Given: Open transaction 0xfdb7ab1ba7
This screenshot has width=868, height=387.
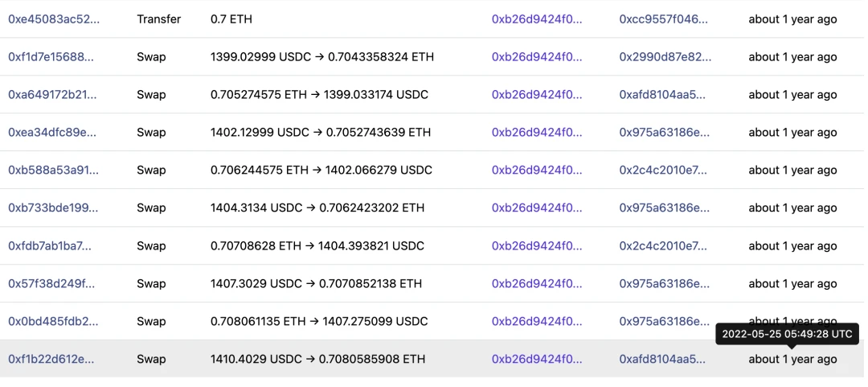Looking at the screenshot, I should tap(50, 246).
